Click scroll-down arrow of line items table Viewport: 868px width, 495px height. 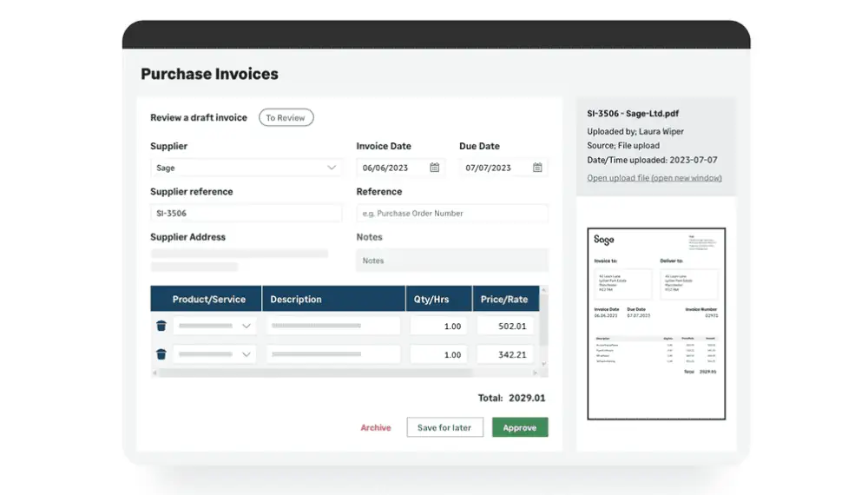pyautogui.click(x=543, y=364)
